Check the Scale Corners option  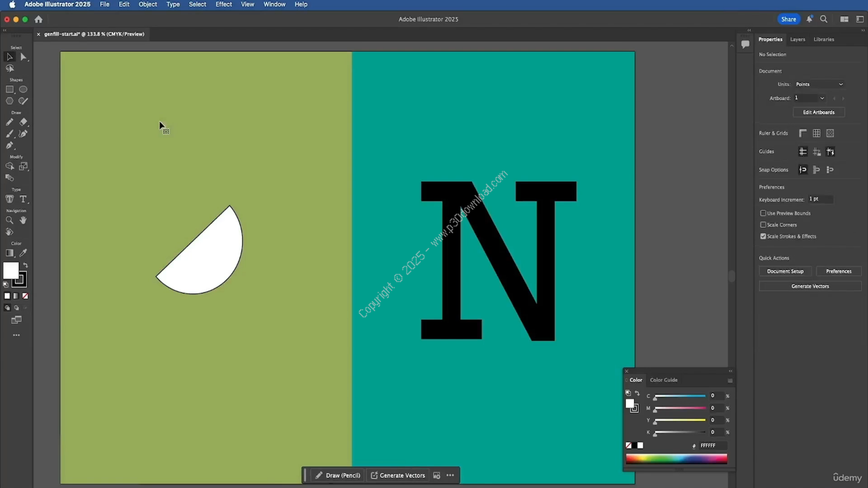coord(763,224)
